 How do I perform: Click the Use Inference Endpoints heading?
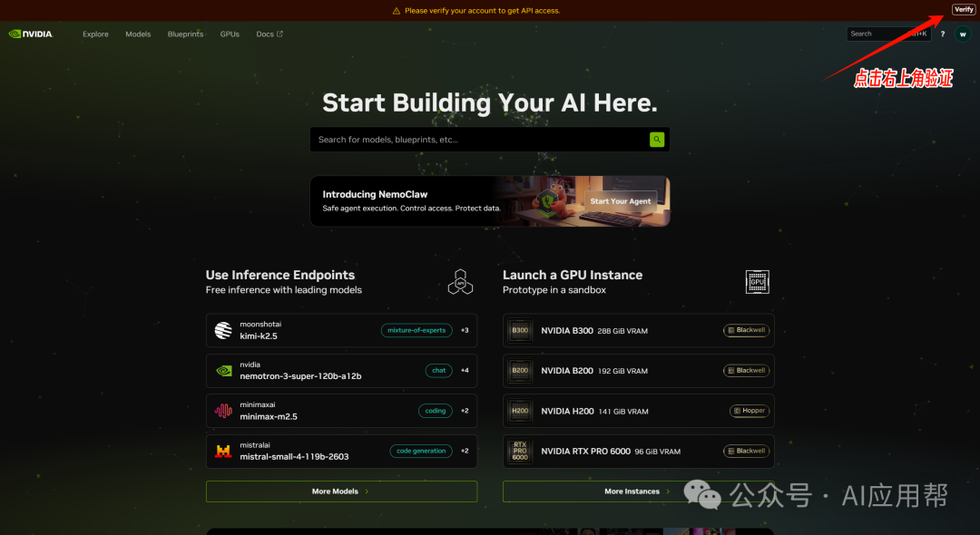click(280, 275)
